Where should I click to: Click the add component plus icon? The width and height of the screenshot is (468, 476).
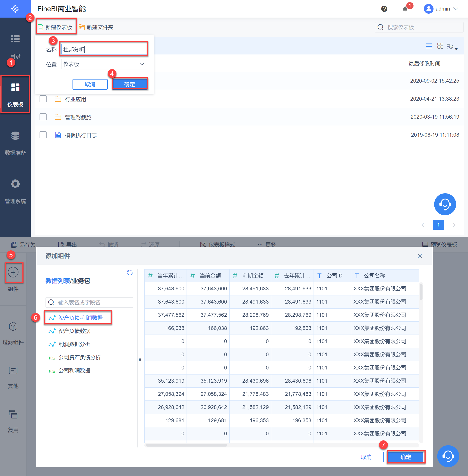[x=13, y=272]
